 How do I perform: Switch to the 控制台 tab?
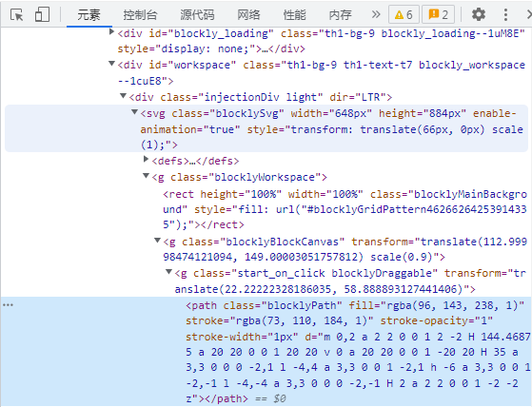(140, 15)
